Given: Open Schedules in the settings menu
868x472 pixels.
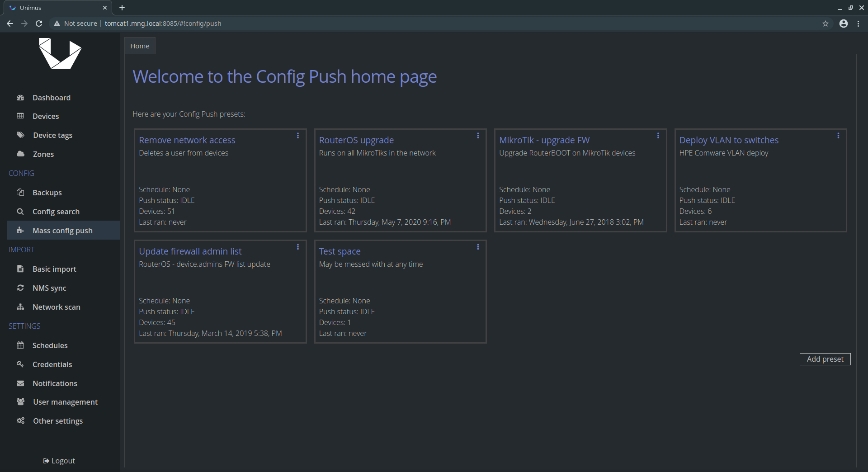Looking at the screenshot, I should [x=50, y=345].
